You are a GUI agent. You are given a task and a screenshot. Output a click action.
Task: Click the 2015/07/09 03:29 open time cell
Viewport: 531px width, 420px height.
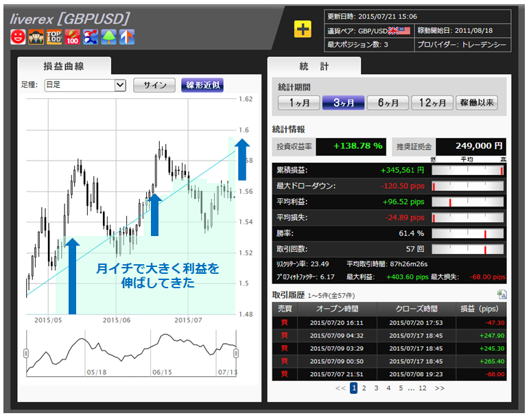(x=337, y=348)
